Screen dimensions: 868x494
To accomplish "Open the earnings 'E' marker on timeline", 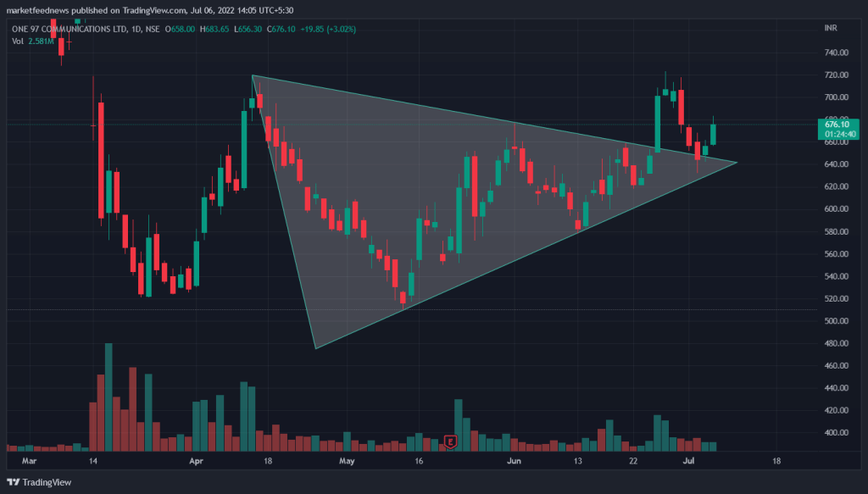I will click(451, 441).
